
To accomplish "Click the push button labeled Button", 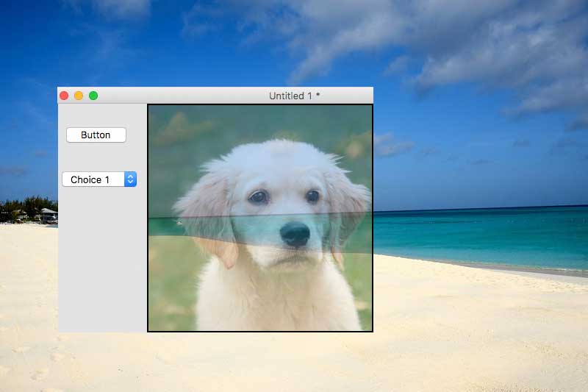I will coord(96,135).
